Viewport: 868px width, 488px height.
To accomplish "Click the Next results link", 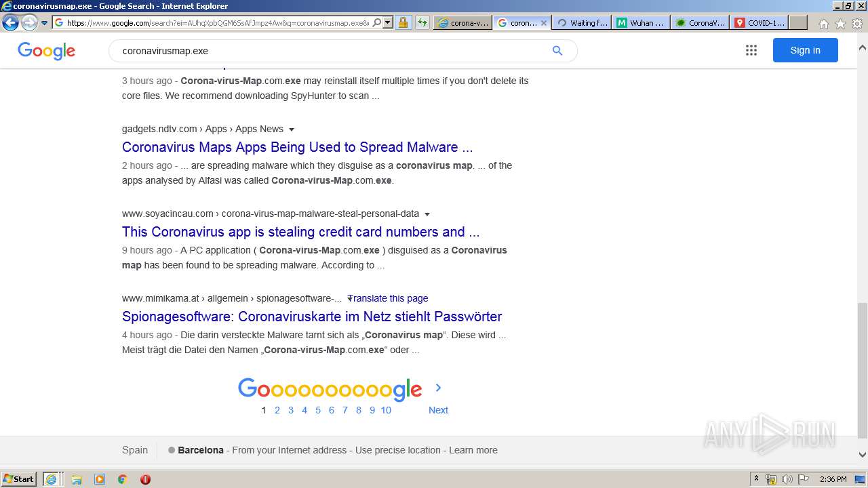I will coord(438,410).
